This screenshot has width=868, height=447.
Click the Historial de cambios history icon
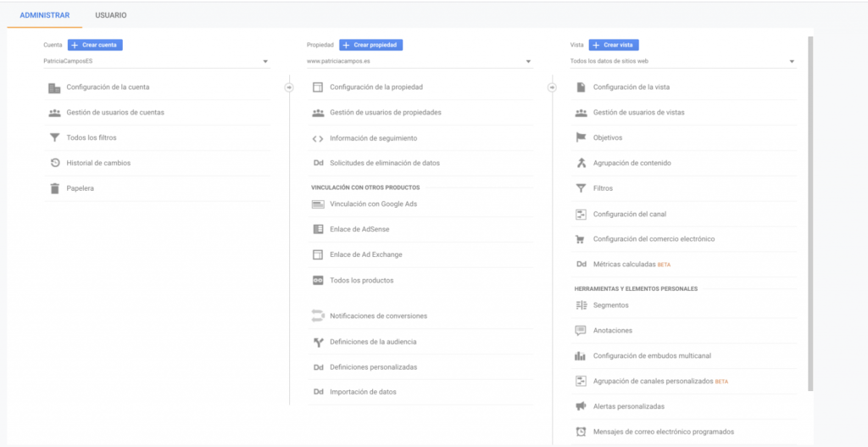click(x=54, y=163)
